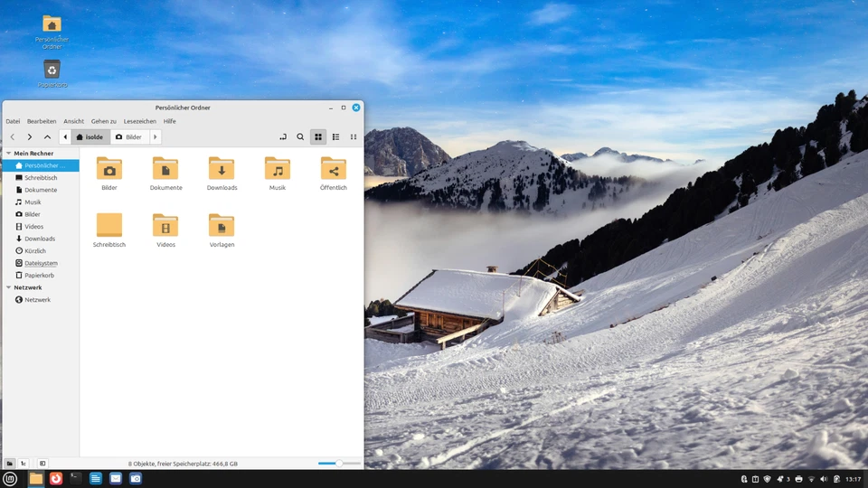Open the screenshot tool taskbar icon
This screenshot has height=488, width=868.
pyautogui.click(x=136, y=479)
